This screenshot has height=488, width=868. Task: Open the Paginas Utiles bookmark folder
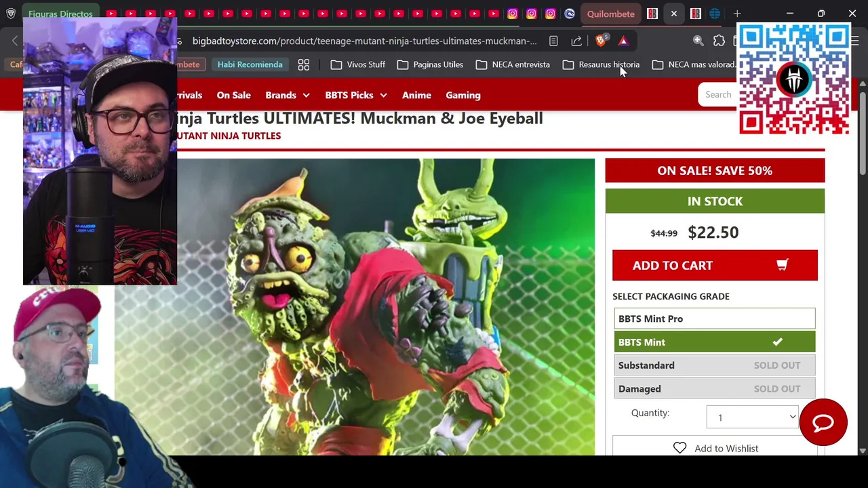[x=430, y=64]
